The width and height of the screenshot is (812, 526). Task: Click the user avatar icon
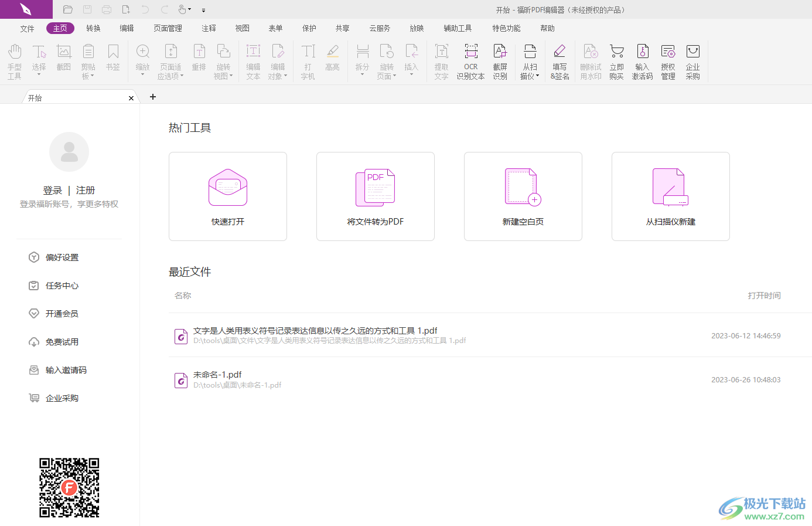[x=69, y=152]
